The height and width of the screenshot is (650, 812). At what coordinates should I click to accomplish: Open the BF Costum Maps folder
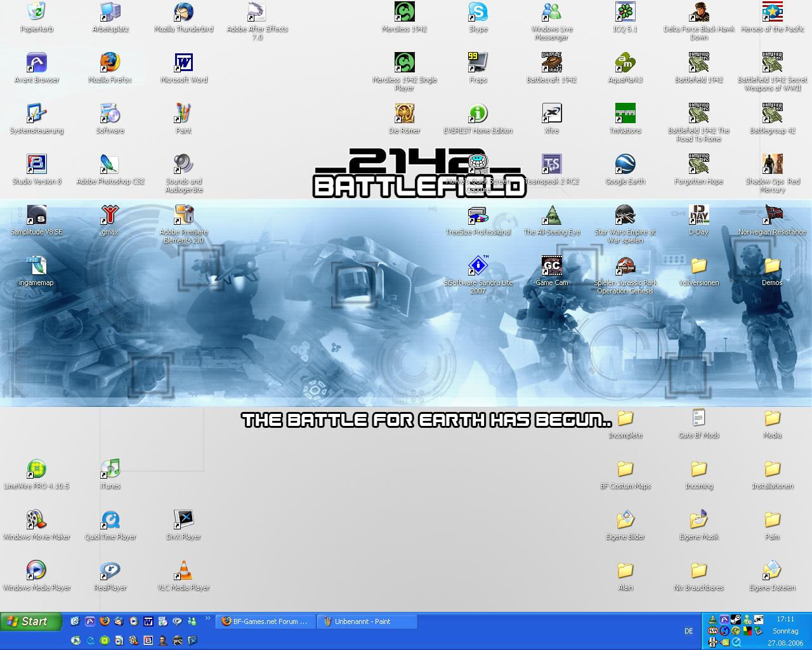(625, 468)
